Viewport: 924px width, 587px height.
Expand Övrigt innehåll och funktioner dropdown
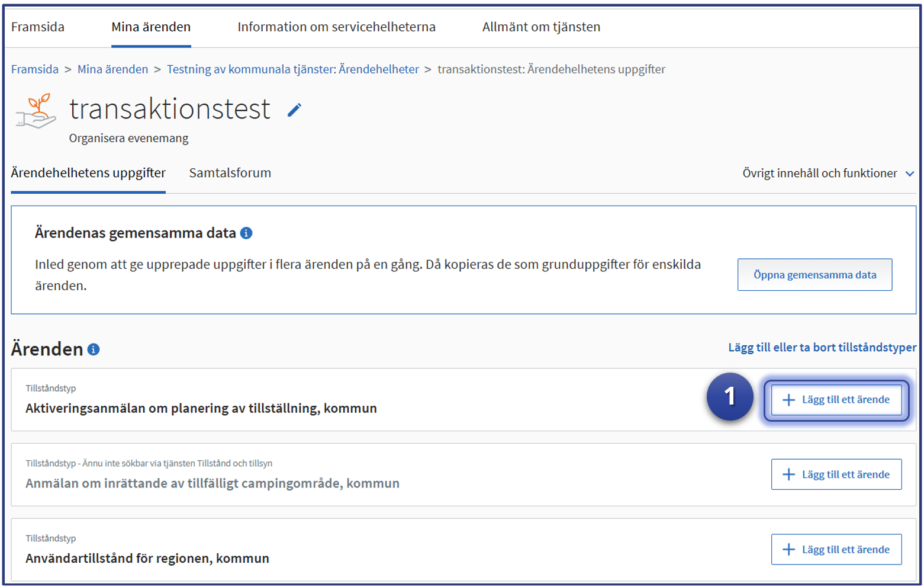coord(828,174)
